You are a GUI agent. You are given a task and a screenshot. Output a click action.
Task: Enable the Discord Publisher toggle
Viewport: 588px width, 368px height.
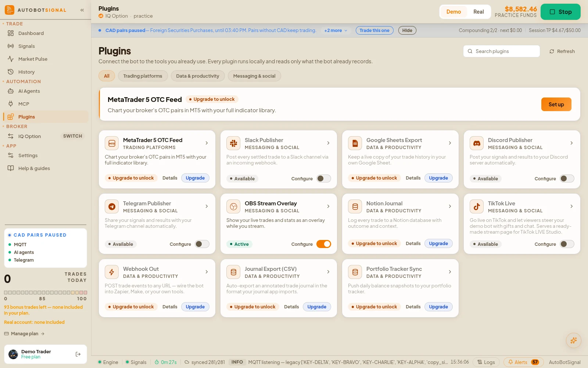coord(567,178)
